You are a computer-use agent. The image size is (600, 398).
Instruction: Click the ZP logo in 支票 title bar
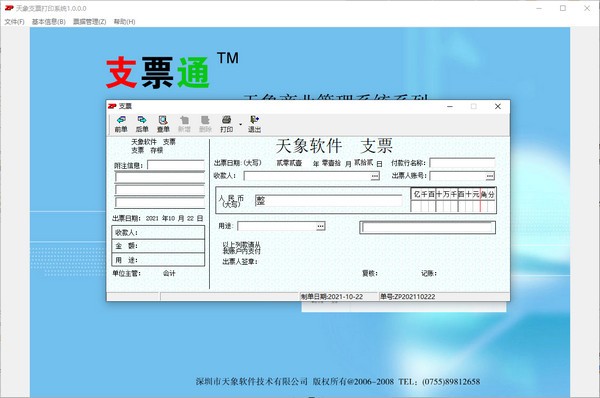pyautogui.click(x=112, y=106)
